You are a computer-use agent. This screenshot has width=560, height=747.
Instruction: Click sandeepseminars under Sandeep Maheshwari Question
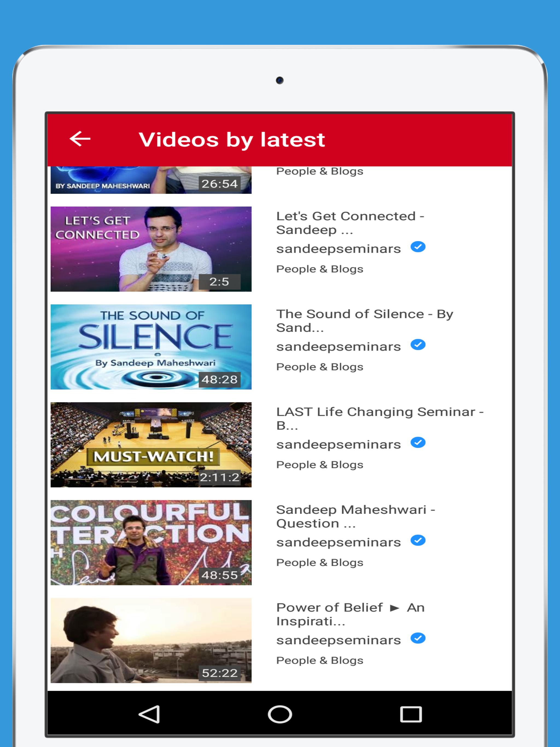tap(339, 542)
